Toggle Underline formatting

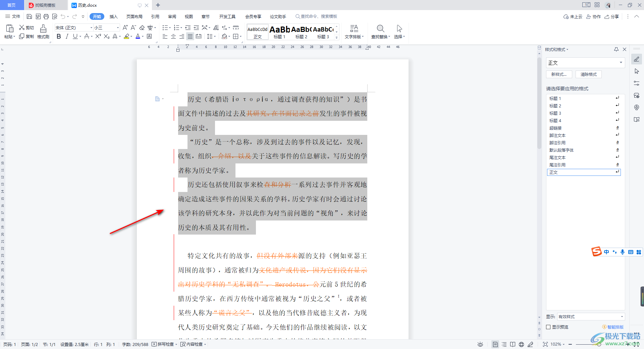click(75, 36)
